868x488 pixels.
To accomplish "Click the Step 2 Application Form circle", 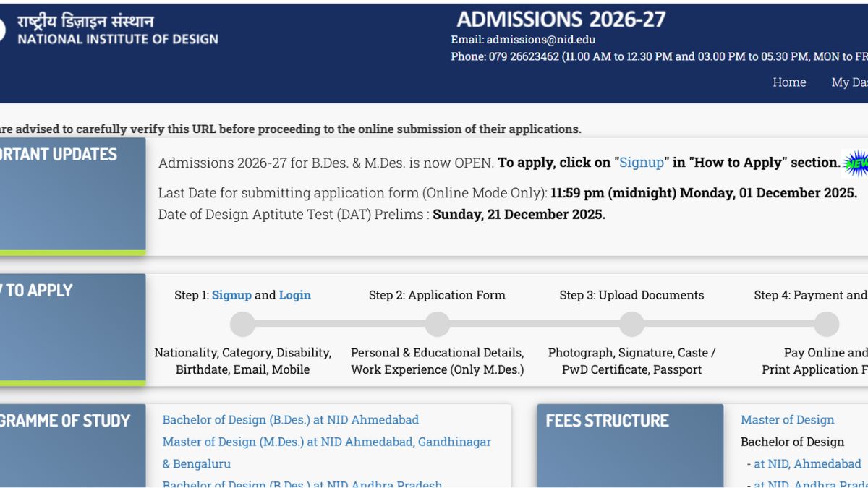I will click(x=437, y=325).
